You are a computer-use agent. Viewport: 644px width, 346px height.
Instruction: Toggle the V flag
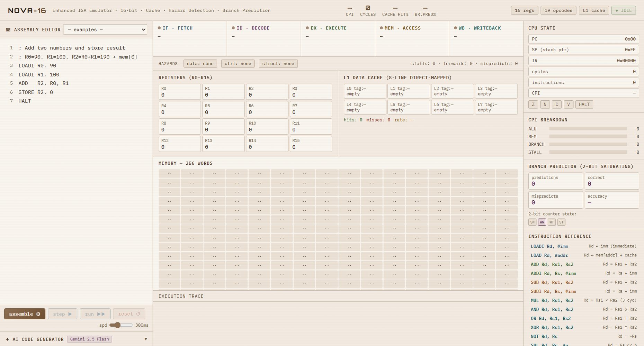click(569, 104)
